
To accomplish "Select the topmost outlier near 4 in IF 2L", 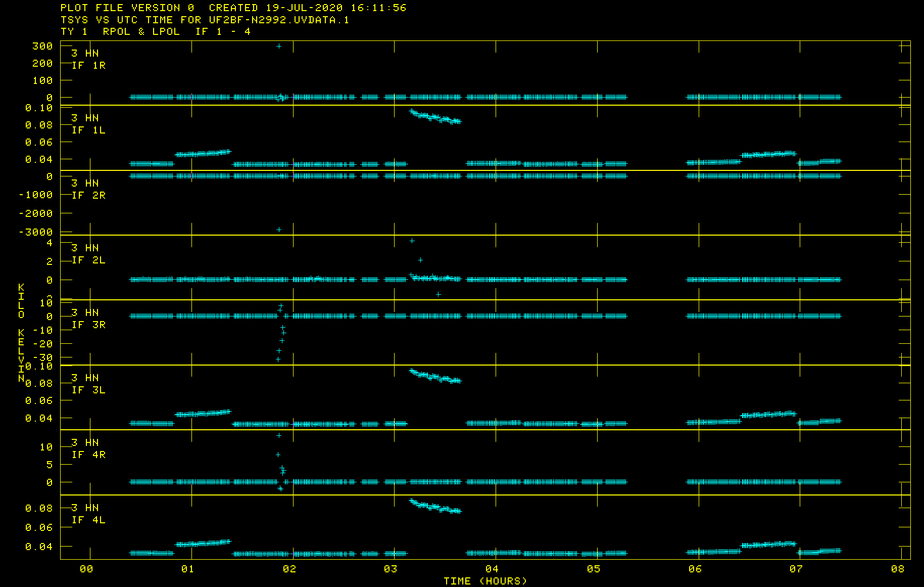I will (x=412, y=241).
